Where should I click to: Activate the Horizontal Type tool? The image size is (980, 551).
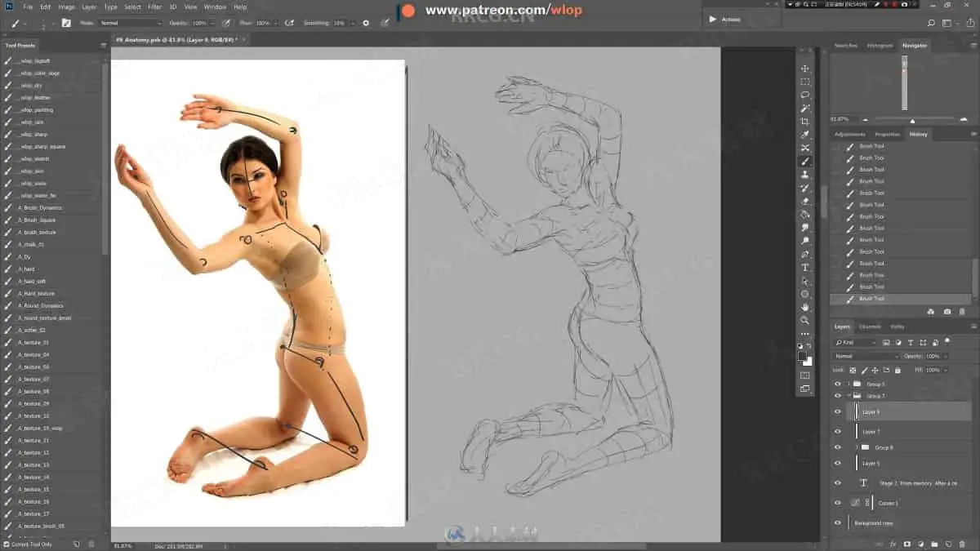pyautogui.click(x=805, y=268)
